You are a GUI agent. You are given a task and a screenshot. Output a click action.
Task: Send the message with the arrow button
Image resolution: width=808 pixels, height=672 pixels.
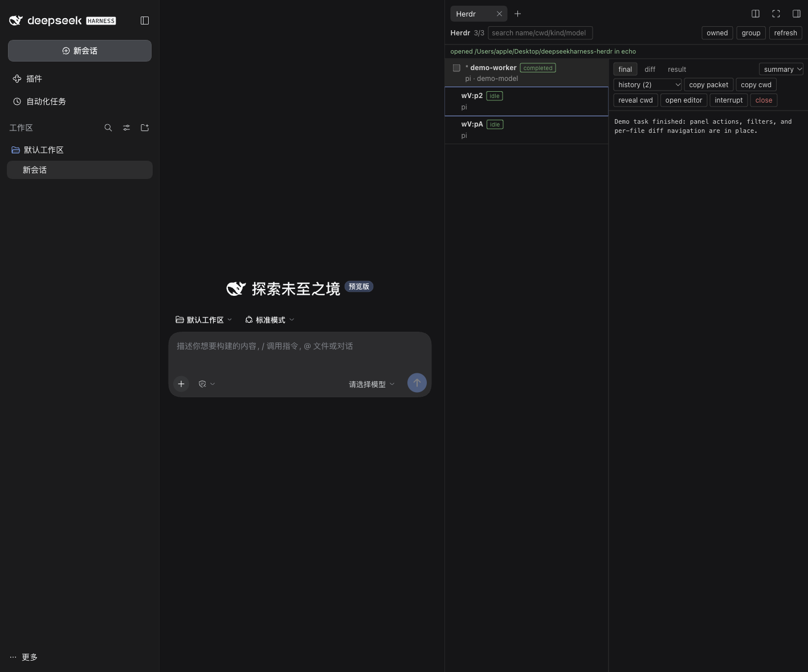point(417,382)
